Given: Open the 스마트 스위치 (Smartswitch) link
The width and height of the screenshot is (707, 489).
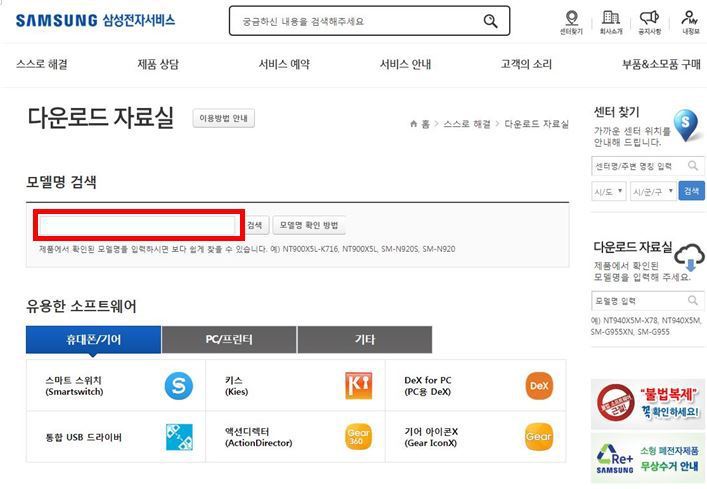Looking at the screenshot, I should (74, 386).
